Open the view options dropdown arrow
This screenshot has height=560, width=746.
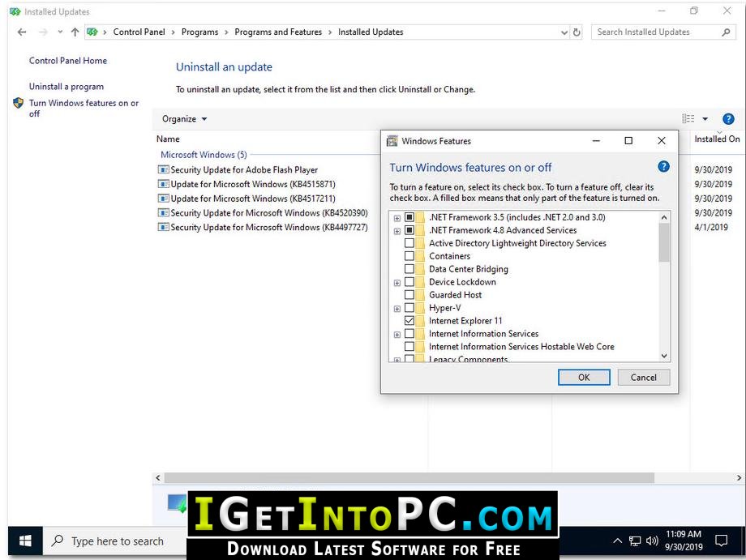(705, 119)
